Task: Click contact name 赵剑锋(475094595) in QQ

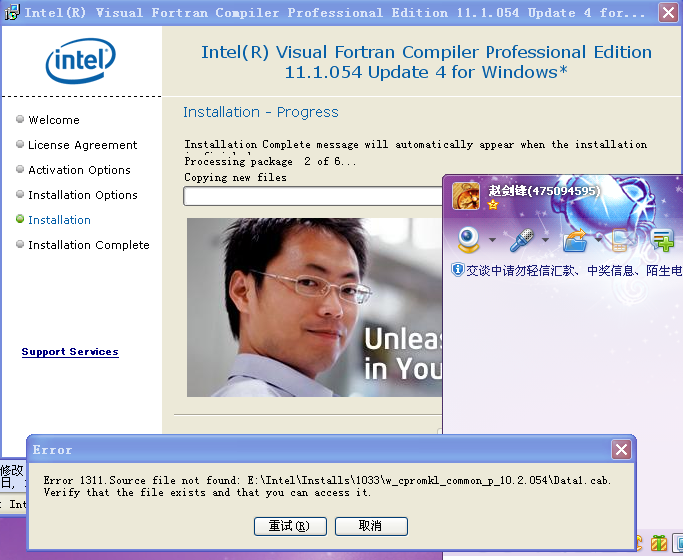Action: (544, 191)
